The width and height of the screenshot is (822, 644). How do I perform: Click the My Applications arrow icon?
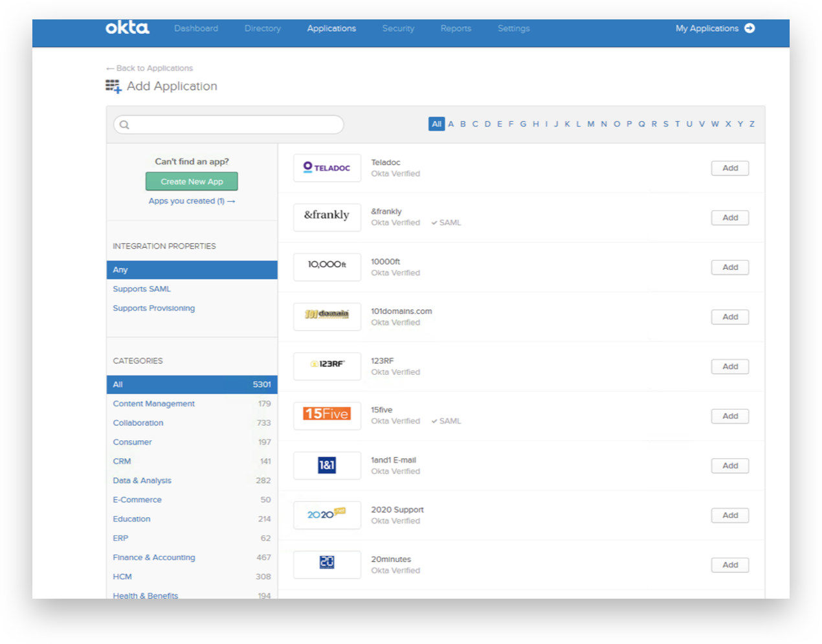[750, 28]
